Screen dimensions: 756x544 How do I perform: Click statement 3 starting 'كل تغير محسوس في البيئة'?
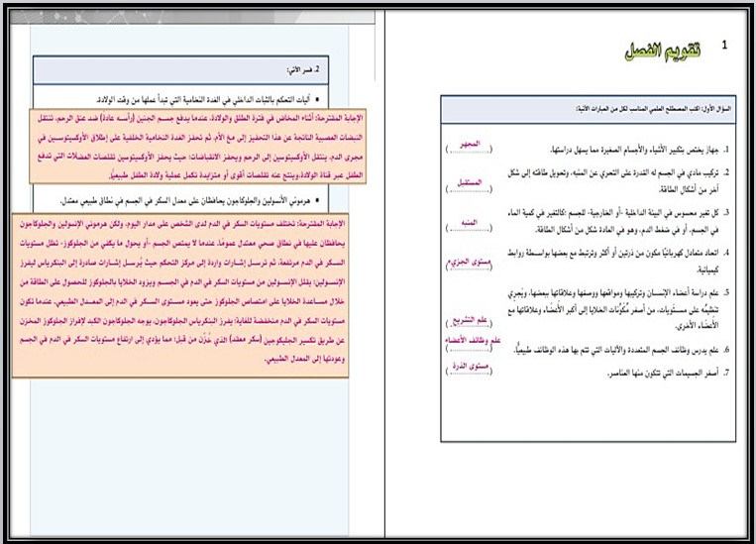point(618,221)
